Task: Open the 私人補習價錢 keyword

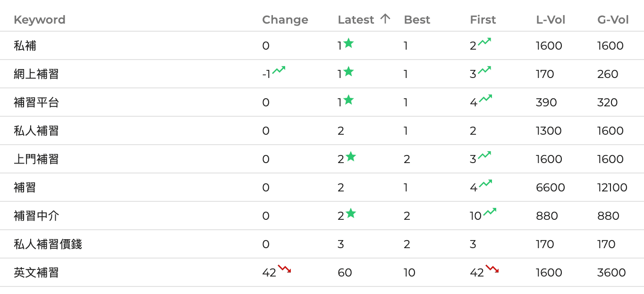Action: [48, 244]
